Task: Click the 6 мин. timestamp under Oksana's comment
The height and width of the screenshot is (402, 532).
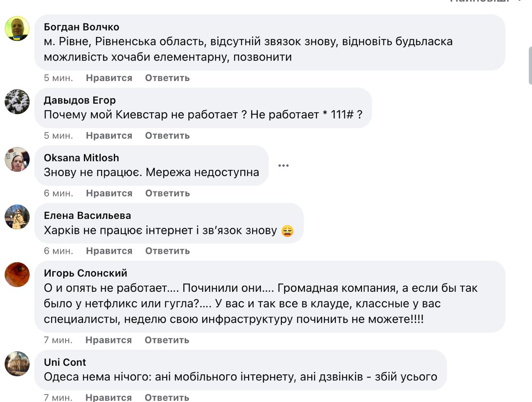Action: tap(59, 194)
